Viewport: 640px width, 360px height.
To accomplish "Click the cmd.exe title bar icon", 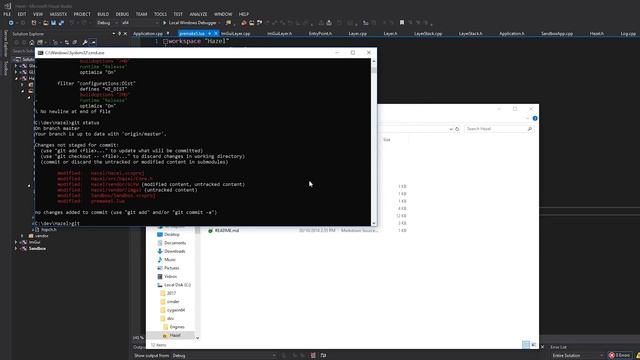I will click(40, 53).
